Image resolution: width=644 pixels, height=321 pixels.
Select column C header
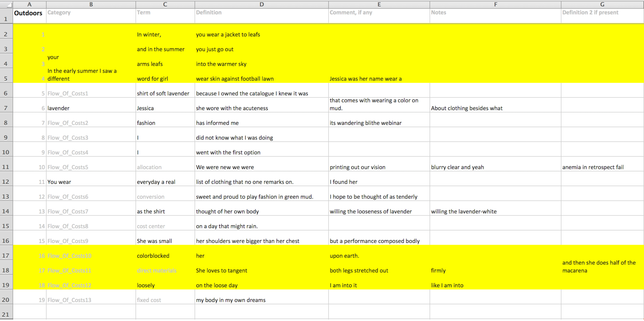click(165, 5)
